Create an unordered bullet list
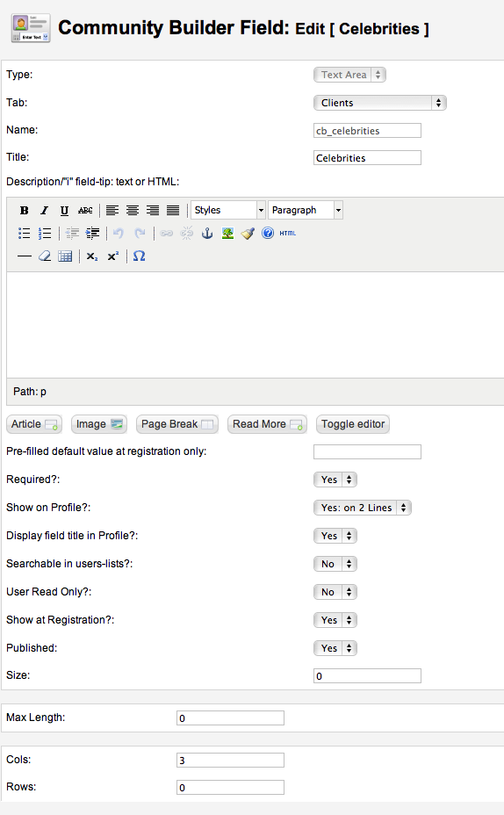This screenshot has width=504, height=815. pos(24,234)
